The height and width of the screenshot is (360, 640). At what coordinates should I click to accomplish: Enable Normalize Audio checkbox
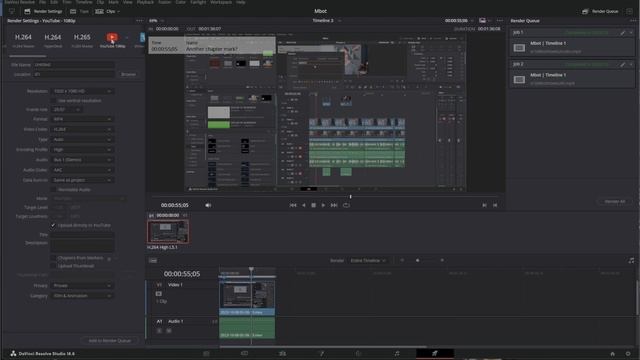coord(53,190)
